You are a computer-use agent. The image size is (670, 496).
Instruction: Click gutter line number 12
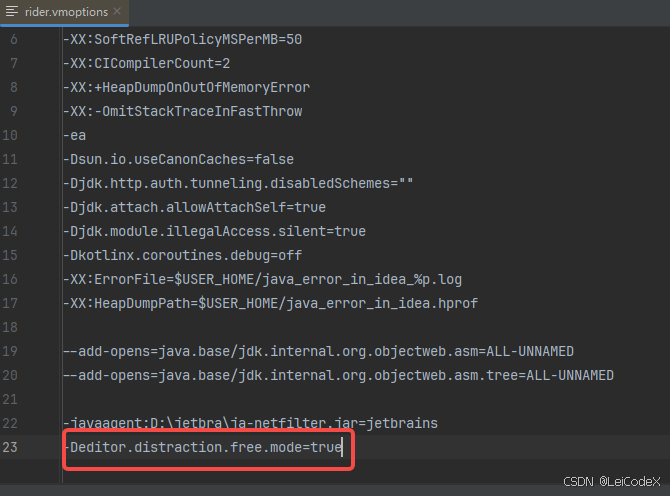pos(10,183)
